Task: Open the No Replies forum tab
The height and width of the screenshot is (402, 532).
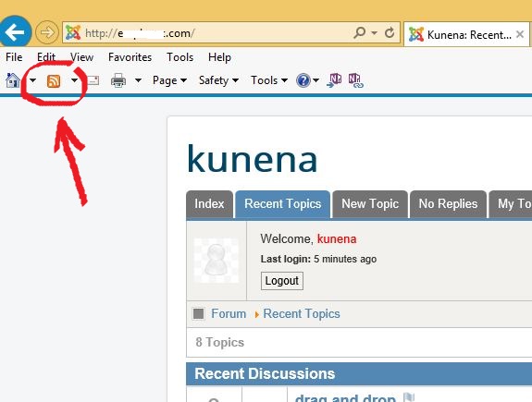Action: (x=448, y=204)
